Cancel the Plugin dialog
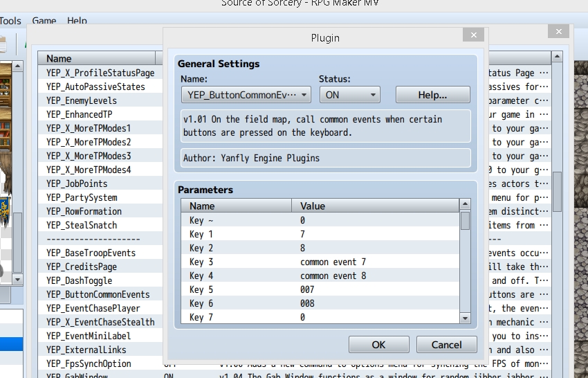This screenshot has width=588, height=378. click(447, 345)
